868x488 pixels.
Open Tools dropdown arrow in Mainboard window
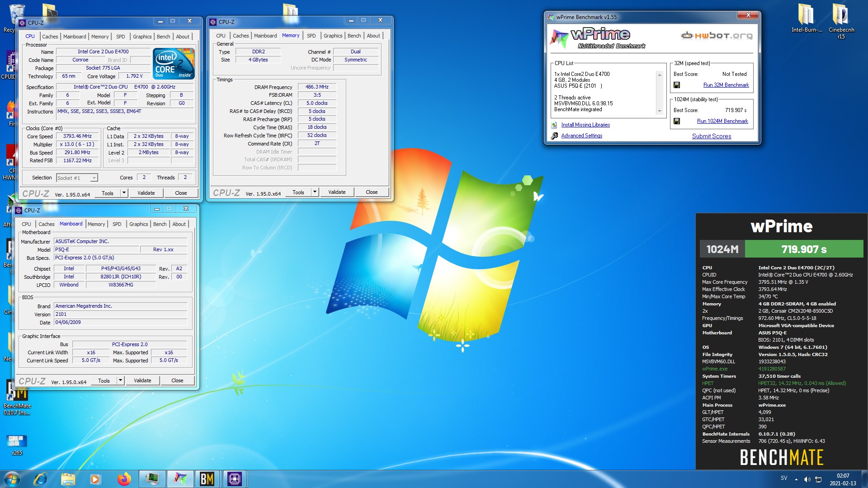120,380
